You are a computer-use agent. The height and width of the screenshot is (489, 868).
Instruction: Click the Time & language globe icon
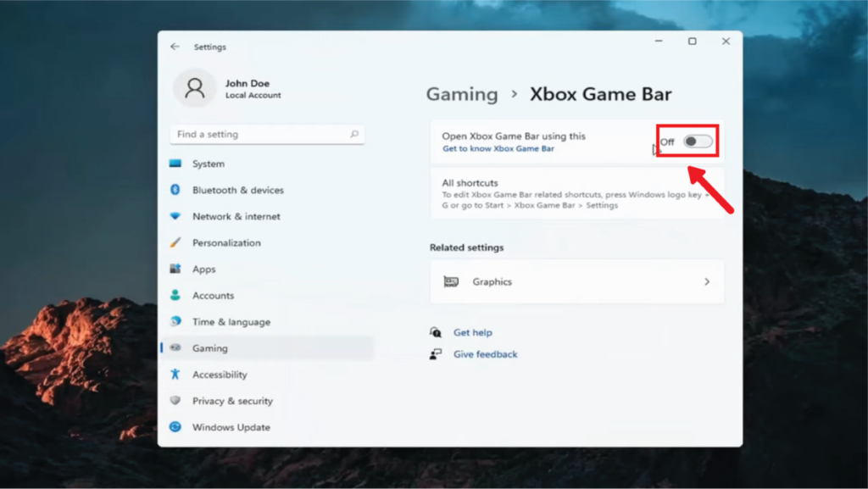(x=175, y=321)
